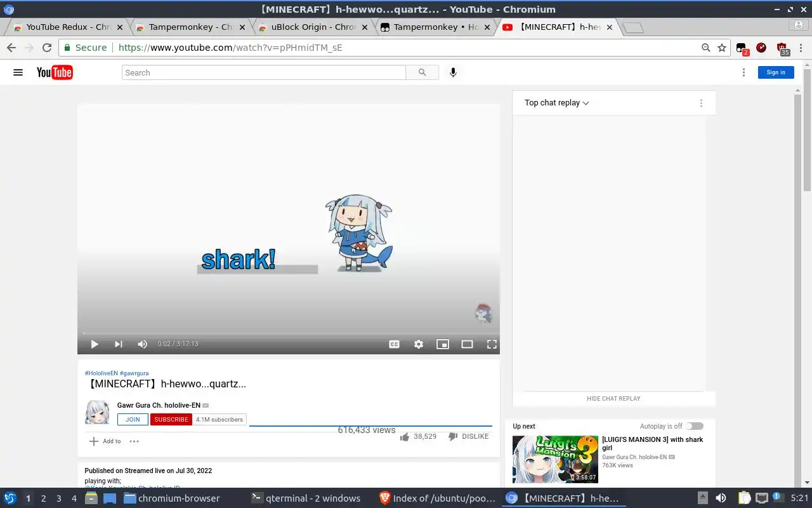Sign in to YouTube
The height and width of the screenshot is (508, 812).
point(776,72)
